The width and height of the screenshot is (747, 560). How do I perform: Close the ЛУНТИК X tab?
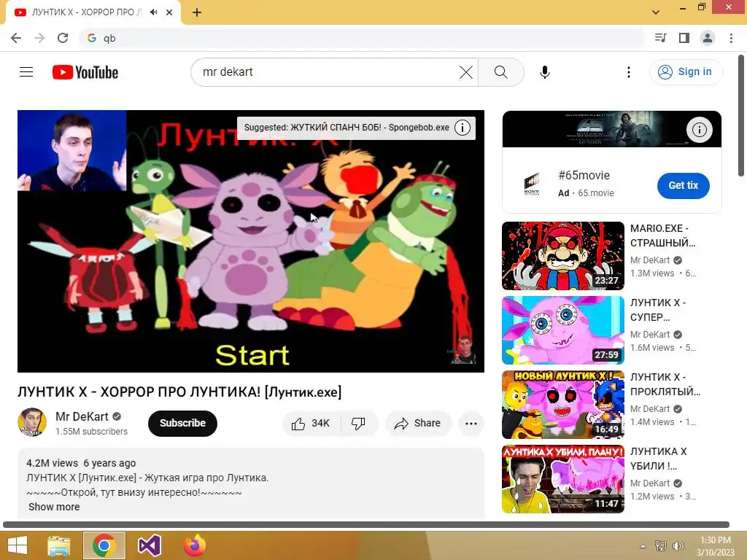point(169,12)
